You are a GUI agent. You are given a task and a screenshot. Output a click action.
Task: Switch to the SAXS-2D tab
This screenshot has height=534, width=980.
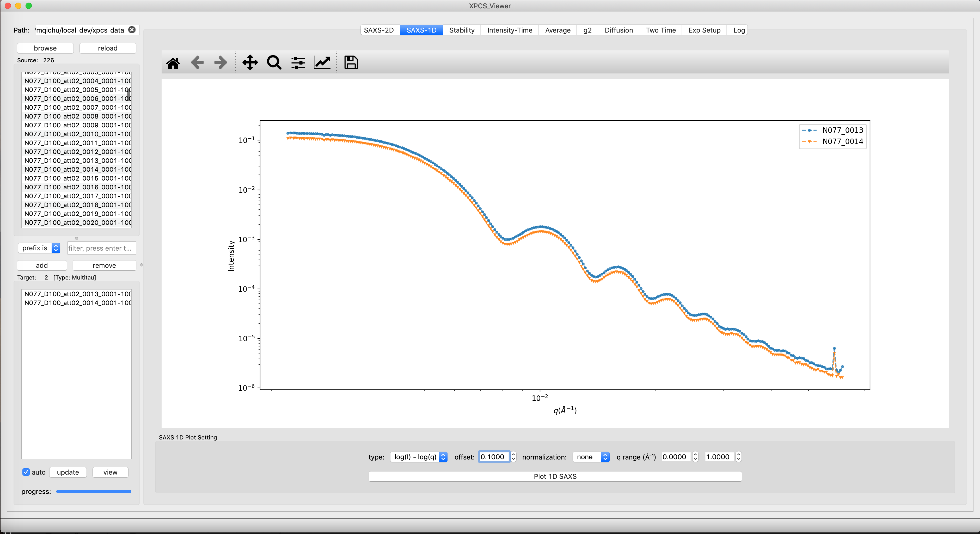coord(379,30)
